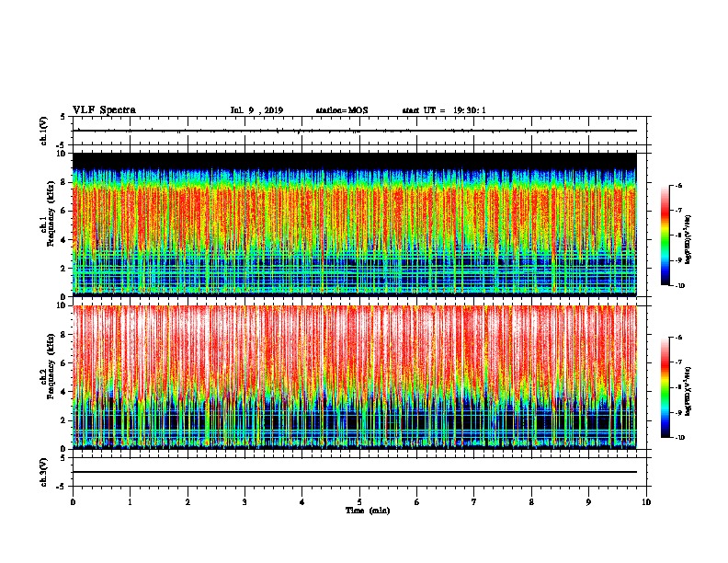Click the "-6" tick on ch.1 color bar
Viewport: 728px width, 563px height.
pyautogui.click(x=679, y=185)
